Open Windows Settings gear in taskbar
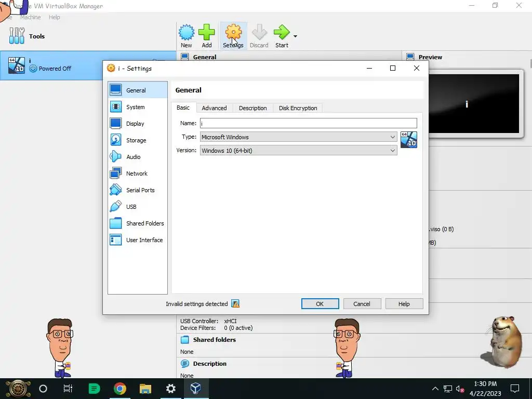 (170, 389)
